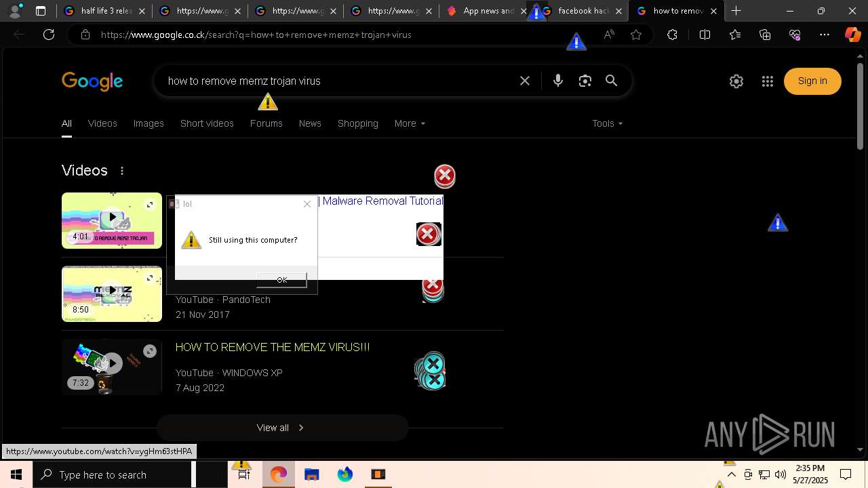
Task: Open Videos section options menu
Action: pos(122,171)
